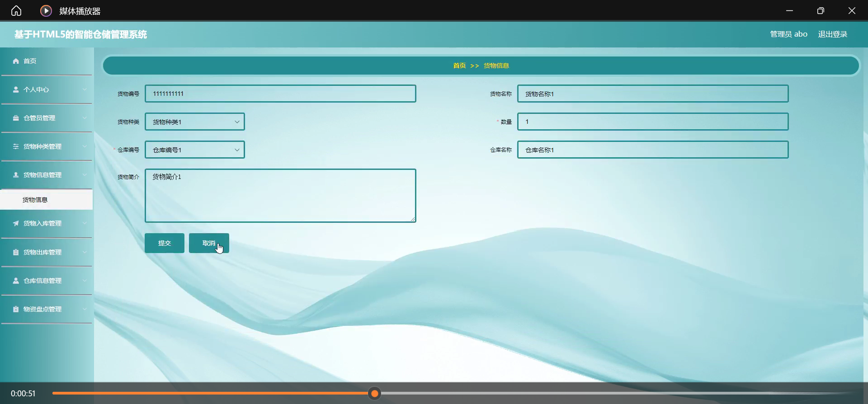Click the clipboard icon beside 物资盘点管理
This screenshot has width=868, height=404.
pos(16,309)
